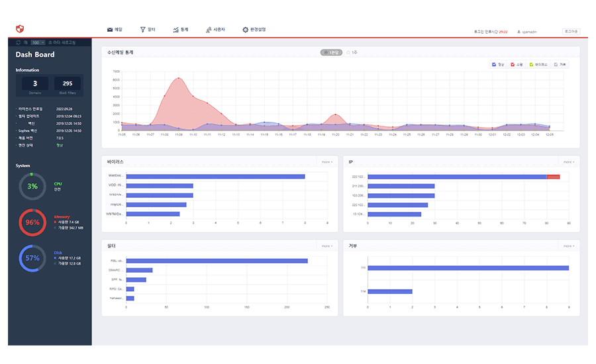Click the product version 7.0.5
Screen dimensions: 596x364
coord(60,138)
